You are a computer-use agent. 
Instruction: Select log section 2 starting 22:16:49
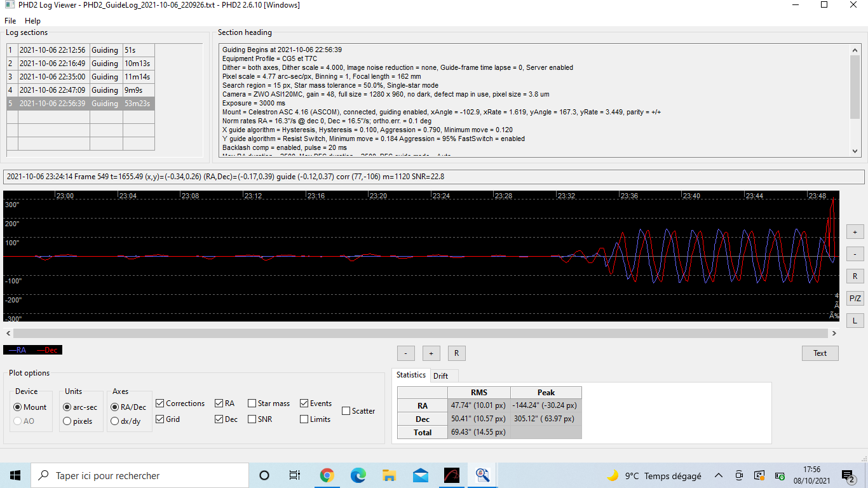tap(81, 64)
